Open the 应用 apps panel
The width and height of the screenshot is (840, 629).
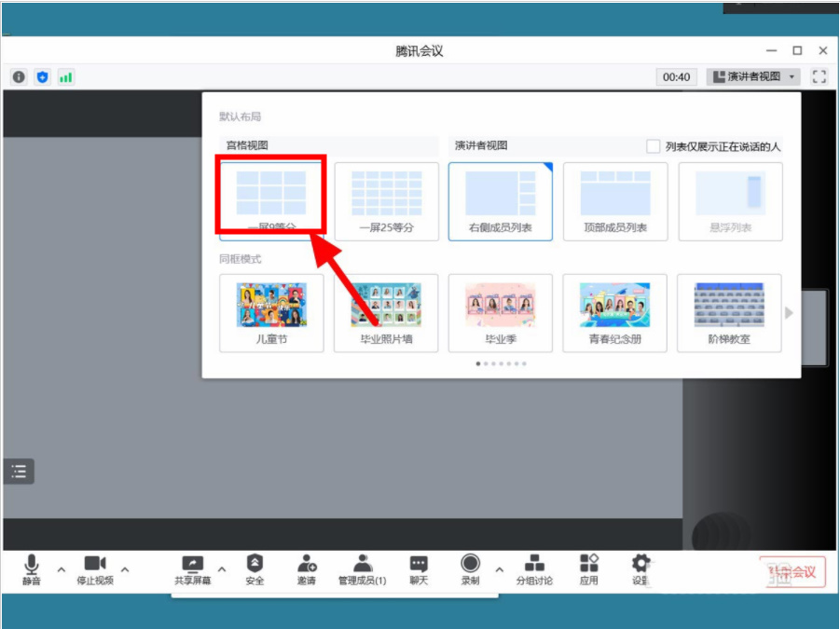(x=590, y=569)
